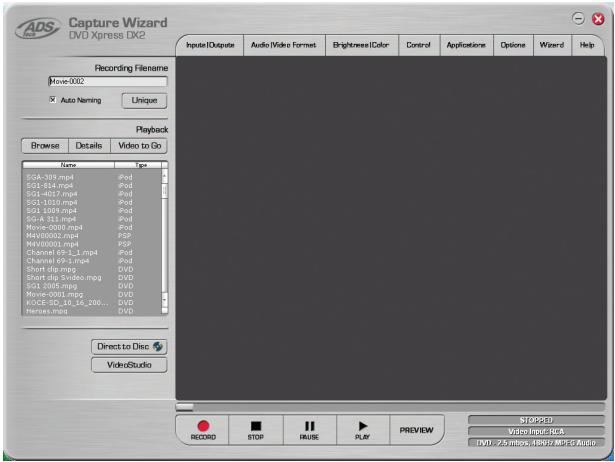Select Short clip.mpg in the file list

[92, 269]
